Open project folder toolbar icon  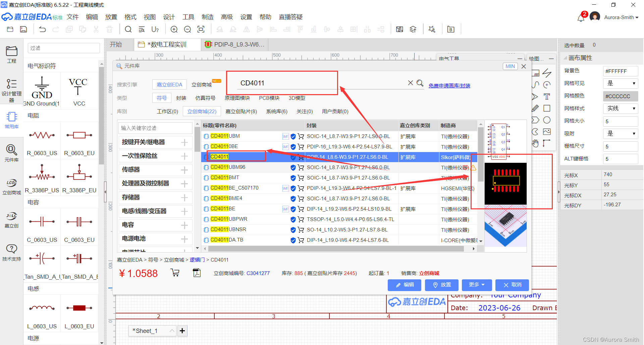[x=10, y=29]
